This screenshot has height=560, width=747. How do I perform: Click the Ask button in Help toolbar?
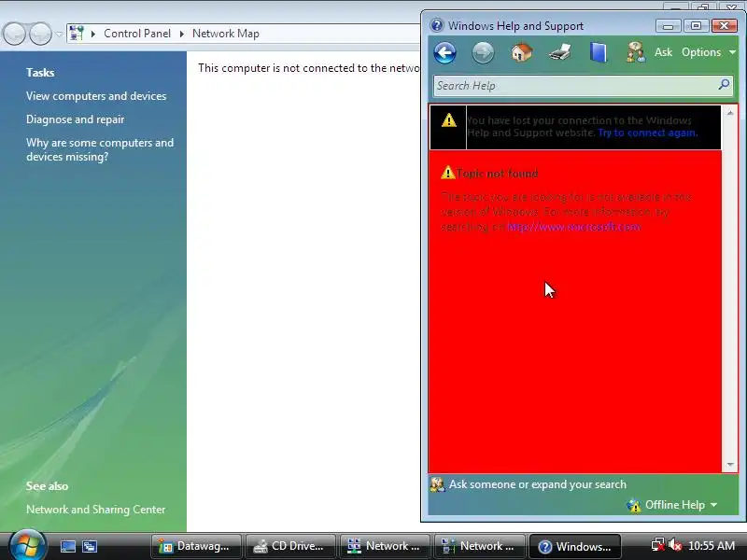(663, 52)
